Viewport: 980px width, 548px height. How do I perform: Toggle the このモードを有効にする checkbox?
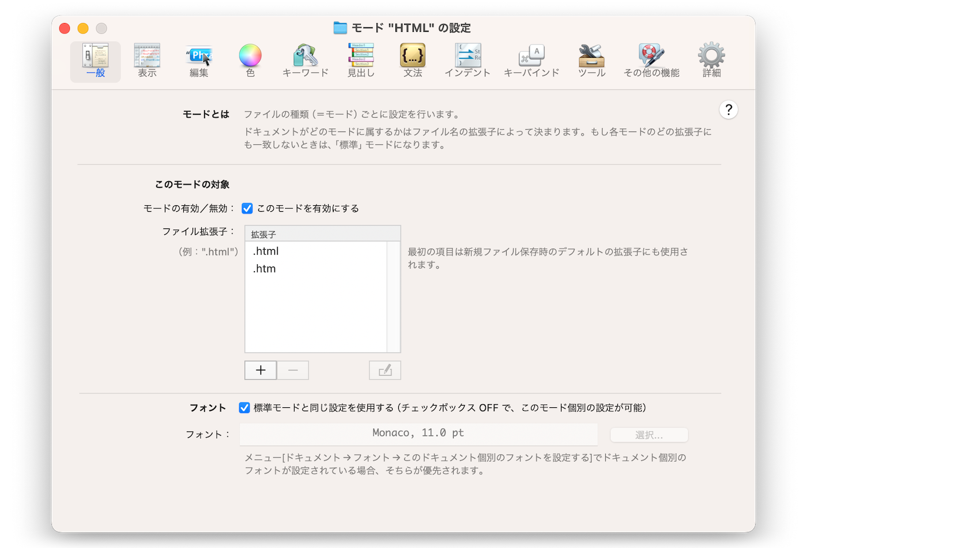click(x=247, y=208)
